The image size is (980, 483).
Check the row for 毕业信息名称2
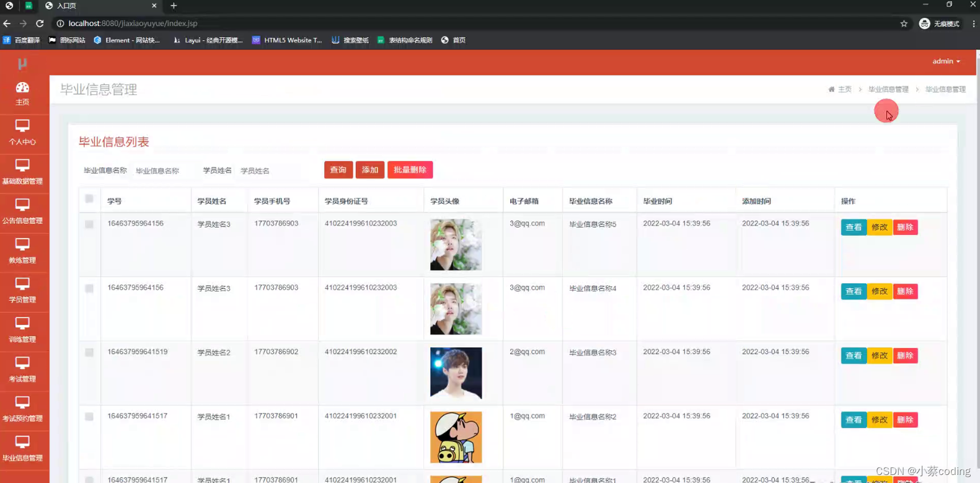(x=89, y=417)
